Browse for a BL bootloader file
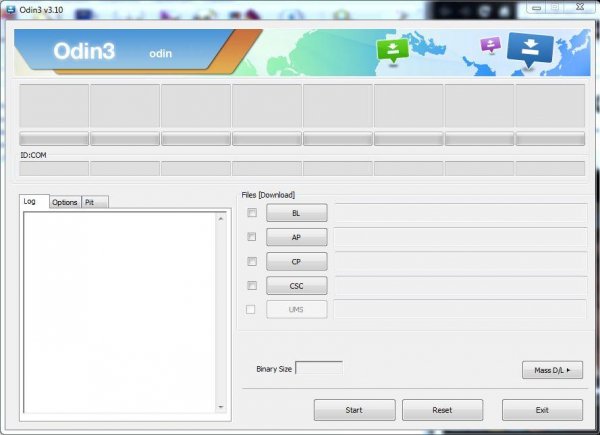The image size is (600, 435). click(297, 213)
